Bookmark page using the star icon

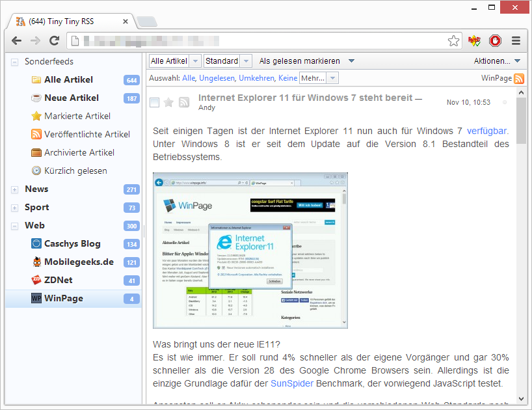[453, 41]
